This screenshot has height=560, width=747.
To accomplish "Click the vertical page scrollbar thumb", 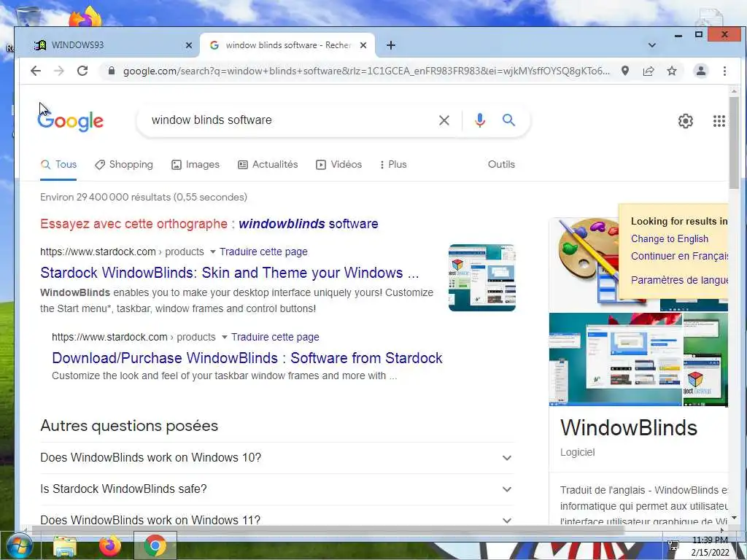I will (x=734, y=142).
